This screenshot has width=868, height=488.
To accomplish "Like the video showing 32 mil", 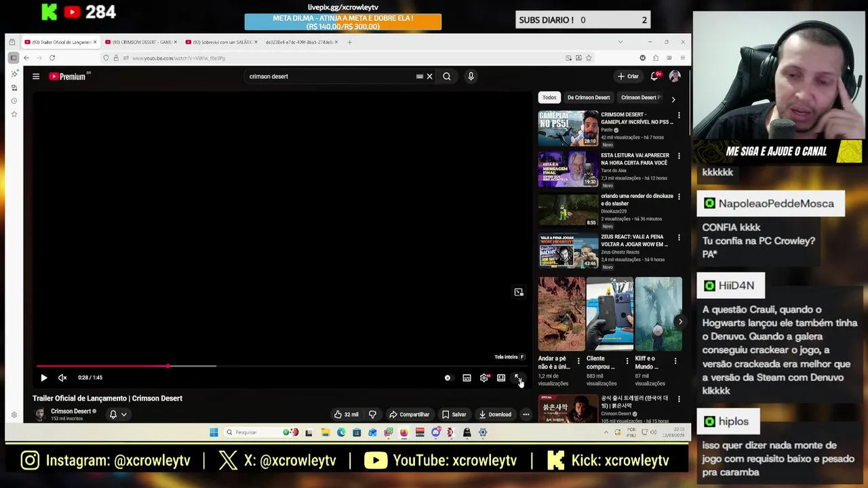I will tap(347, 415).
